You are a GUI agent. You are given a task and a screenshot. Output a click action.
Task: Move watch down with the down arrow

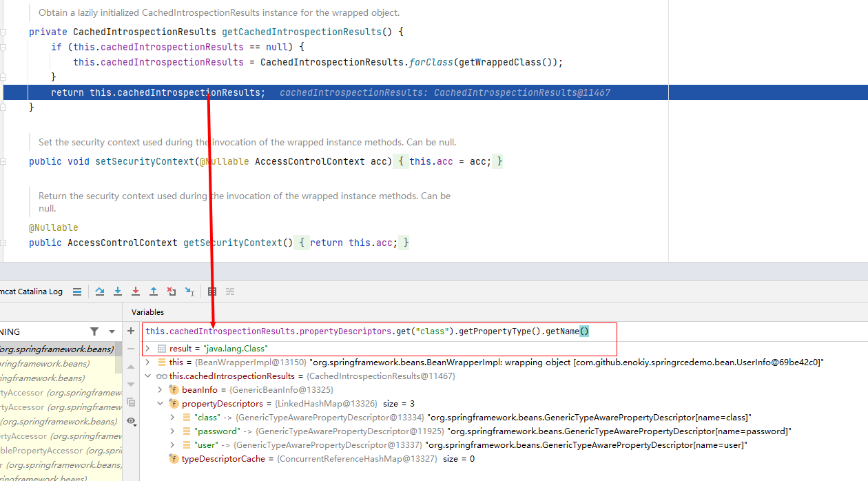pos(131,385)
